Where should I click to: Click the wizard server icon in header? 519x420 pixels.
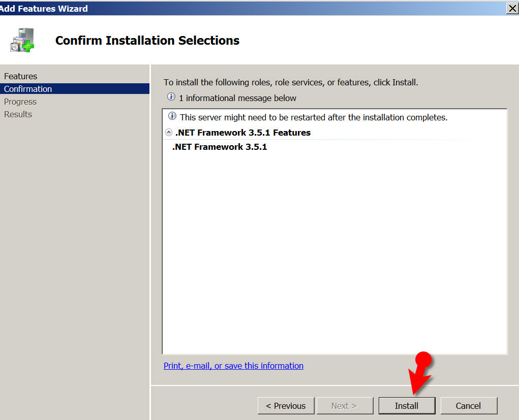point(22,40)
